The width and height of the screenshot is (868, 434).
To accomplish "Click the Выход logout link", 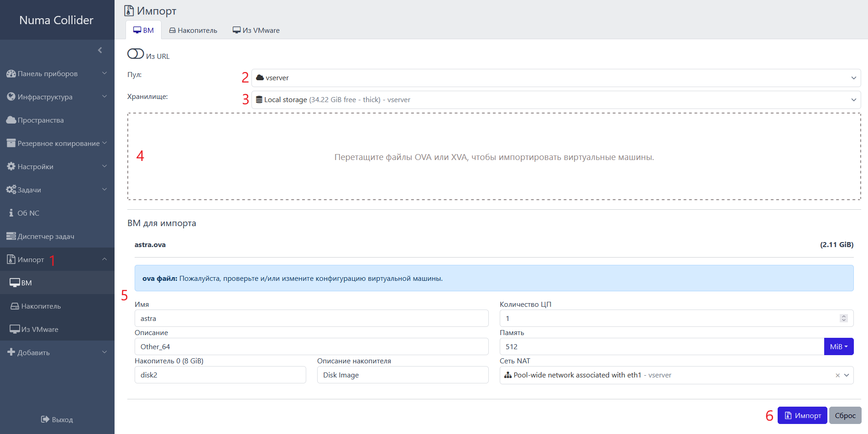I will click(x=57, y=419).
